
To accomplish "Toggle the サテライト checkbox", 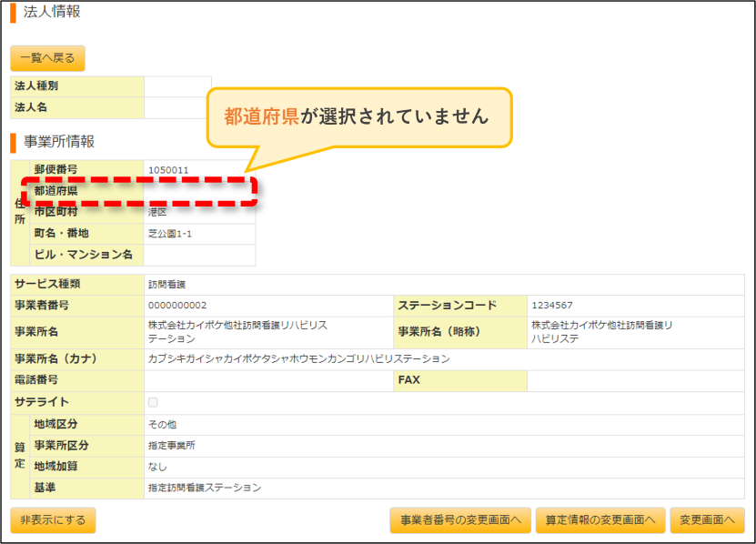I will click(153, 402).
